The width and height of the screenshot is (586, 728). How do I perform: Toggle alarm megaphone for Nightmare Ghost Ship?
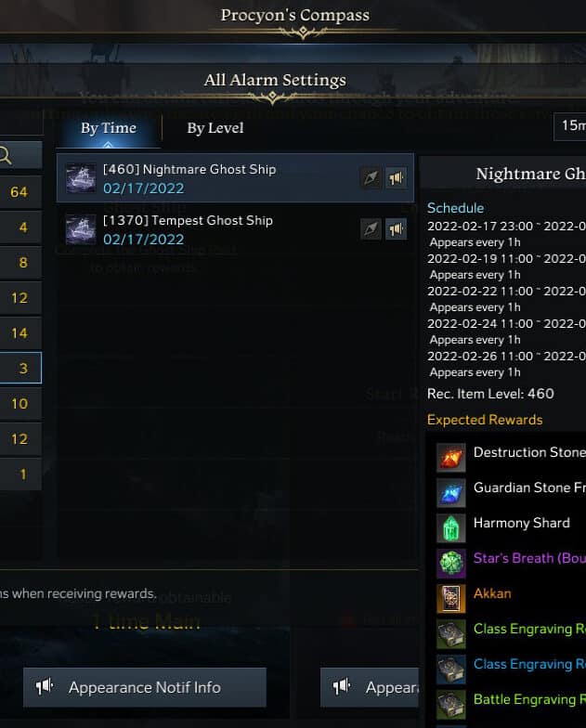396,178
